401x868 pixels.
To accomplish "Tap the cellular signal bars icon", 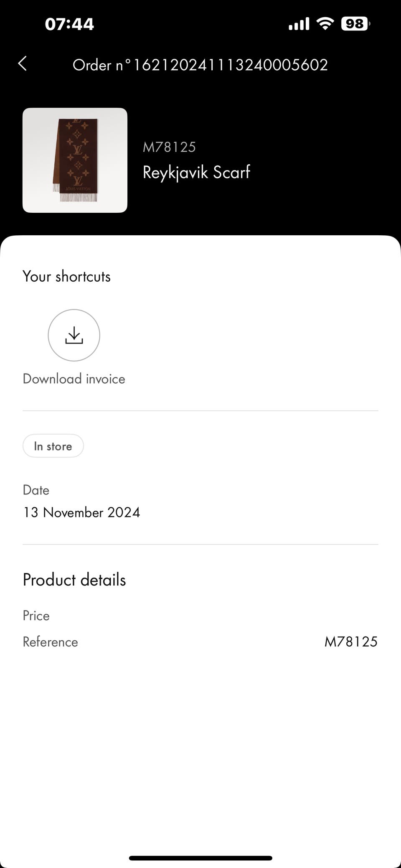I will [299, 24].
